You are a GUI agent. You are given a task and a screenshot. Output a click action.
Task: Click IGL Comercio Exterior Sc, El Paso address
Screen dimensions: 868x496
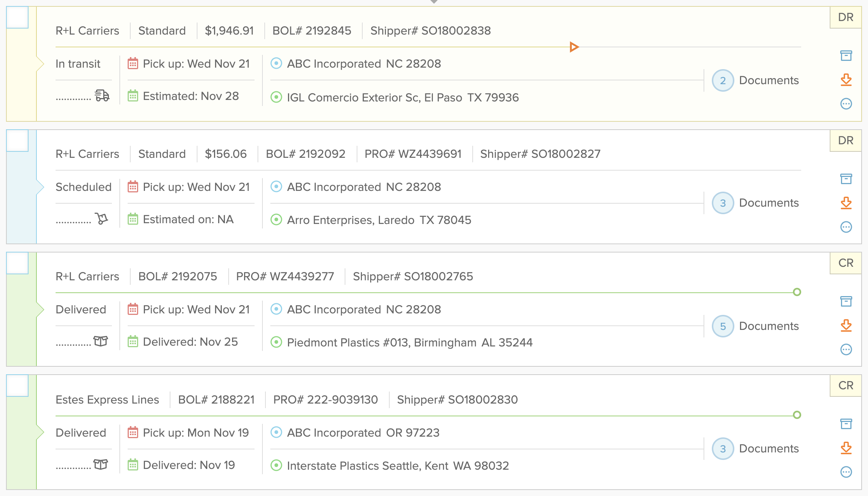point(403,98)
